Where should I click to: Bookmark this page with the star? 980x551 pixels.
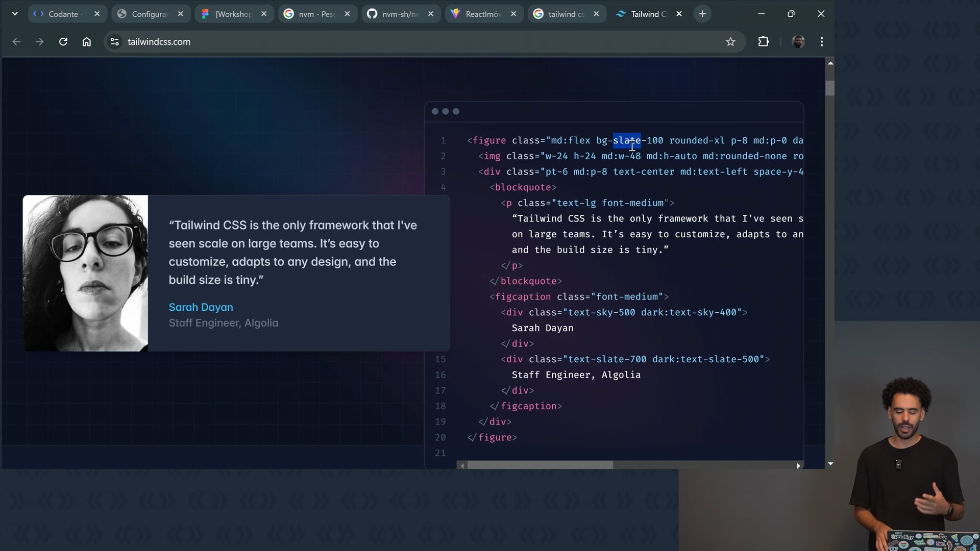[x=730, y=42]
